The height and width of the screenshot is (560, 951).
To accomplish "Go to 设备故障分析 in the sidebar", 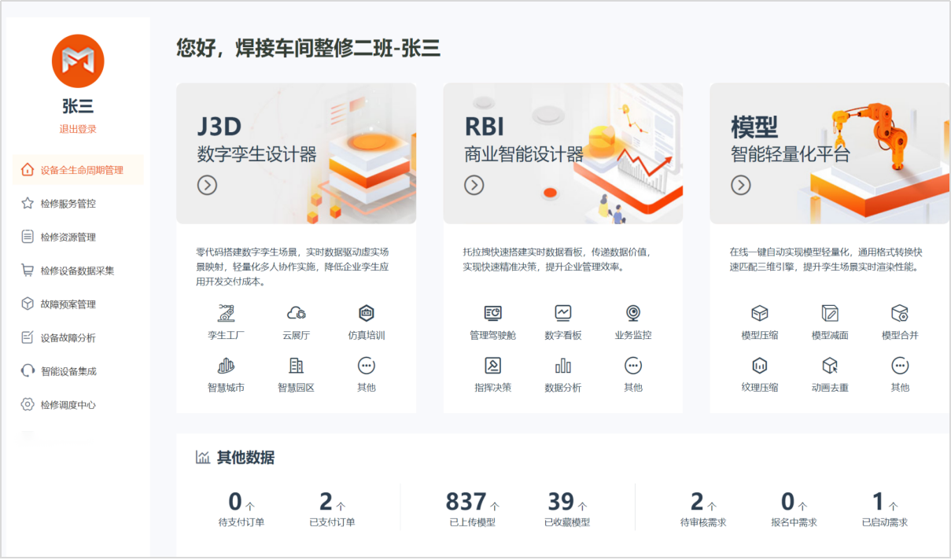I will point(68,338).
